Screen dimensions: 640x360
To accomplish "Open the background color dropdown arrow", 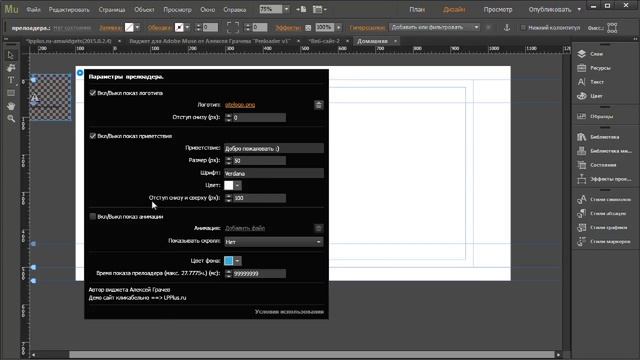I will coord(237,260).
